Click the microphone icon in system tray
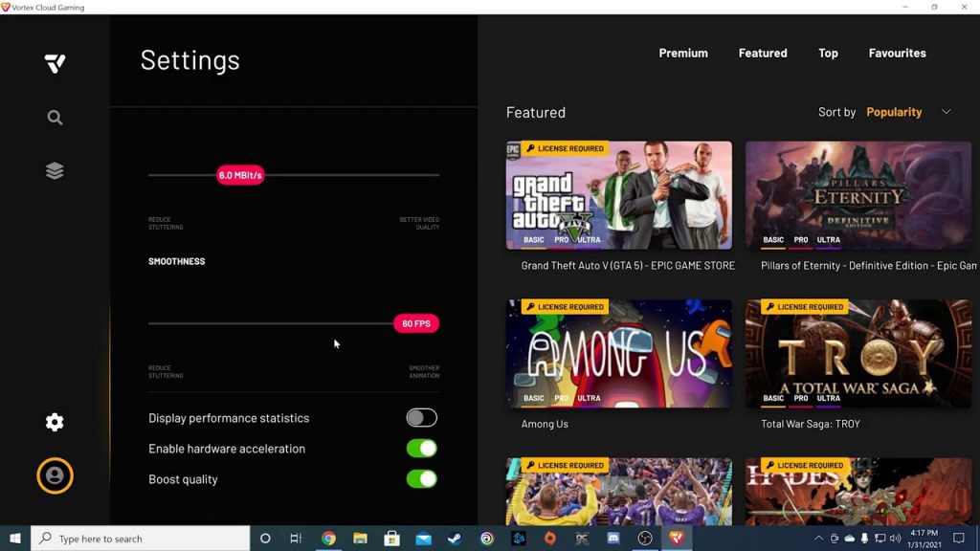Image resolution: width=980 pixels, height=551 pixels. (x=864, y=539)
